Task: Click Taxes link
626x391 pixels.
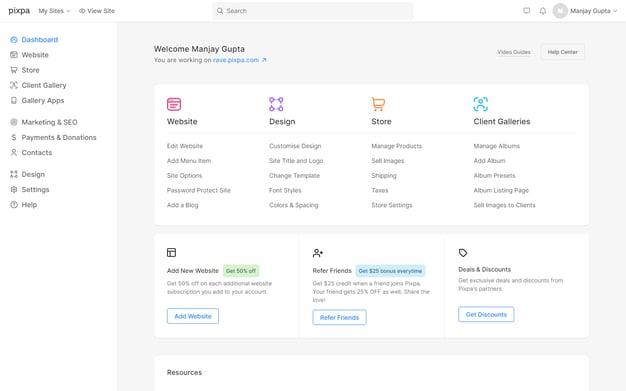Action: [380, 191]
